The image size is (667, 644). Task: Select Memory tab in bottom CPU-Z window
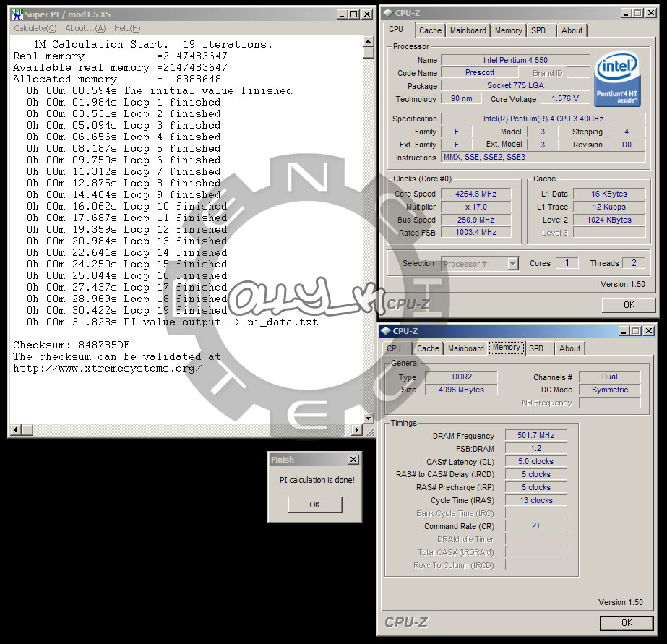point(506,348)
